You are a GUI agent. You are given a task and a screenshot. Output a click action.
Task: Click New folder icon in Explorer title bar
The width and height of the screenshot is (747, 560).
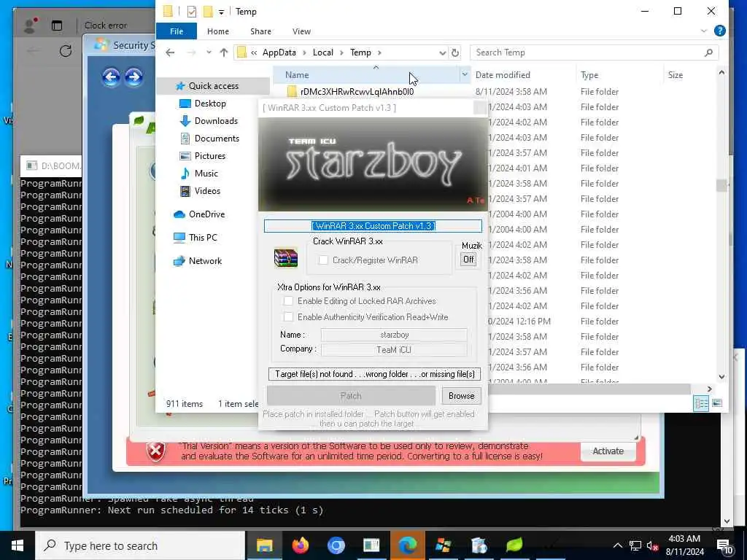(208, 12)
